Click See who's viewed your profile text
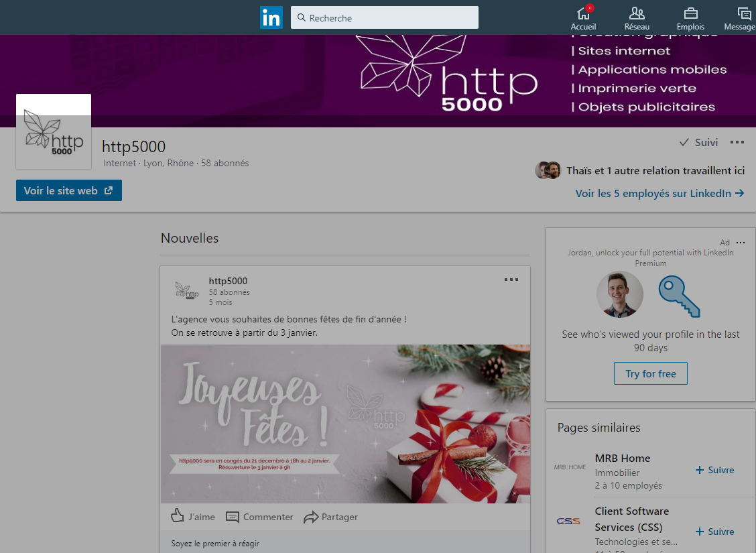756x553 pixels. click(x=650, y=341)
